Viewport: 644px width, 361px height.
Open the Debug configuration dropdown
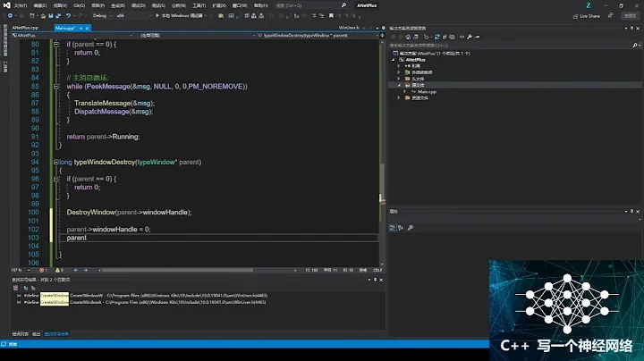coord(102,15)
